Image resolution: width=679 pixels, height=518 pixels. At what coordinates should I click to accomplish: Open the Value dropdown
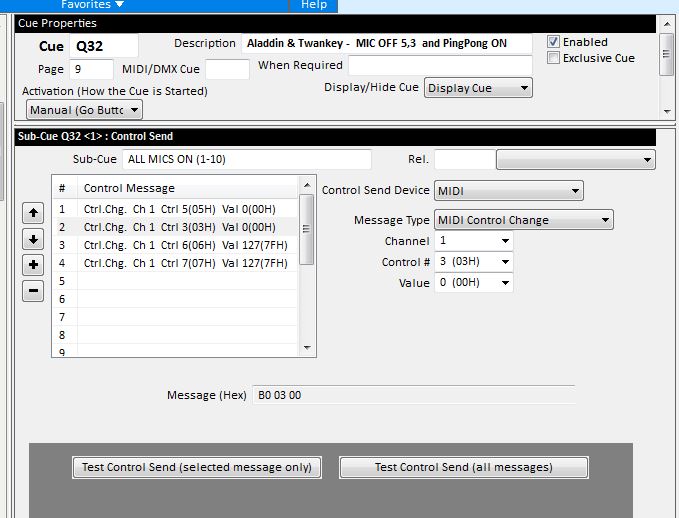click(474, 283)
